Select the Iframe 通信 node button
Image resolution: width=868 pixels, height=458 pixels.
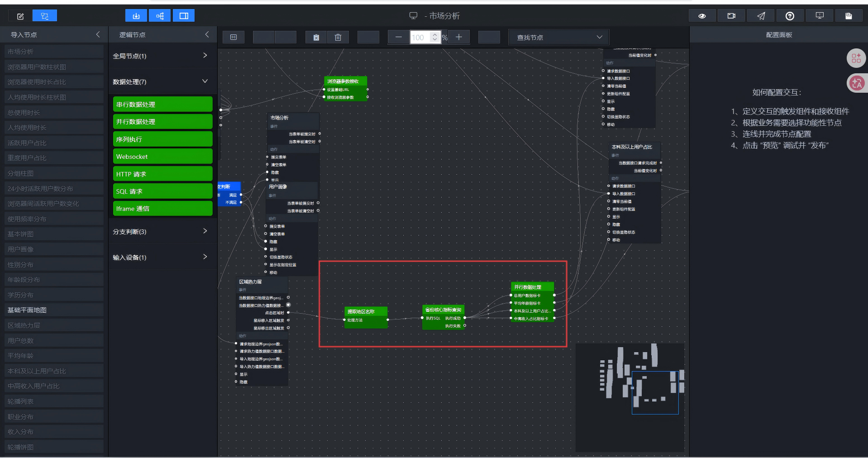[163, 208]
